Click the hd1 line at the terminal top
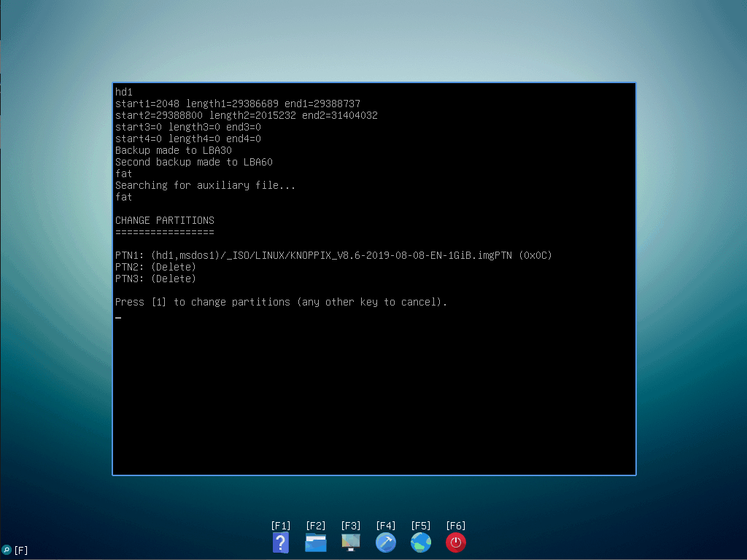This screenshot has height=560, width=747. point(123,92)
